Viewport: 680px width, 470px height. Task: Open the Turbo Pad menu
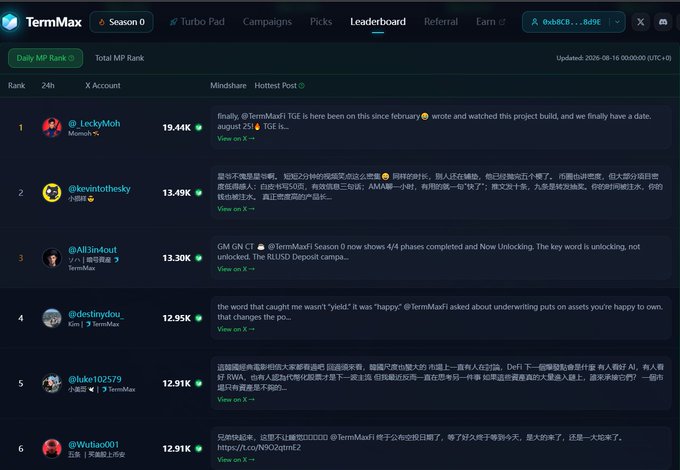[197, 22]
